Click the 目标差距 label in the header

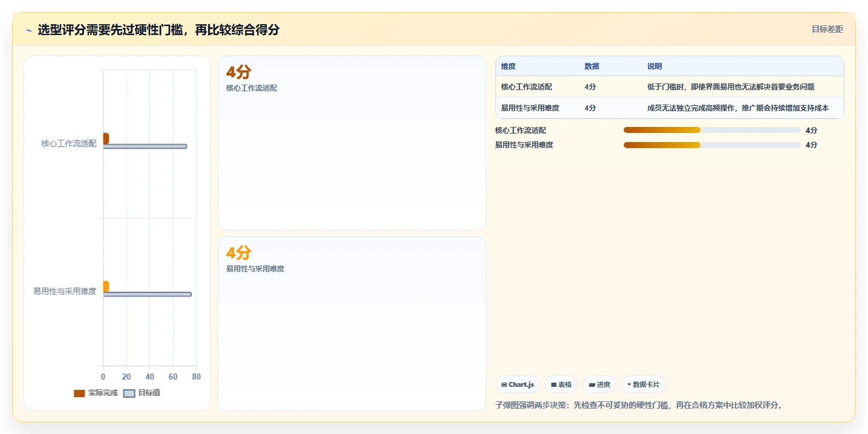827,29
